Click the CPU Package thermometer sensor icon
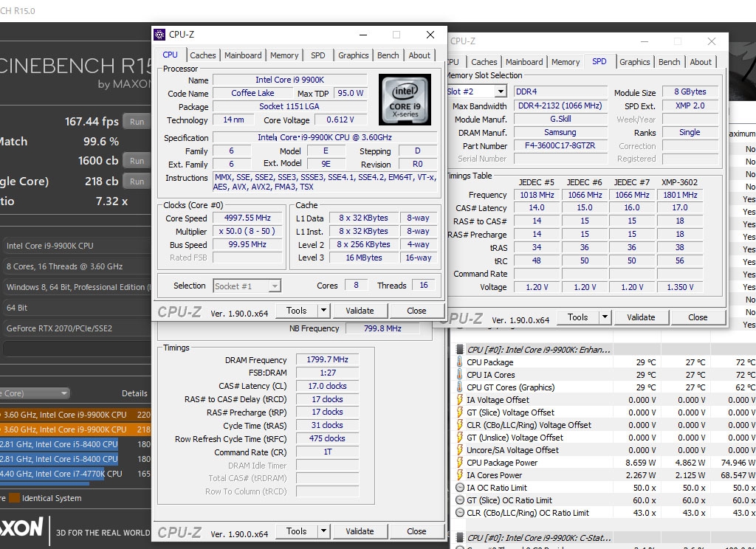 point(459,362)
